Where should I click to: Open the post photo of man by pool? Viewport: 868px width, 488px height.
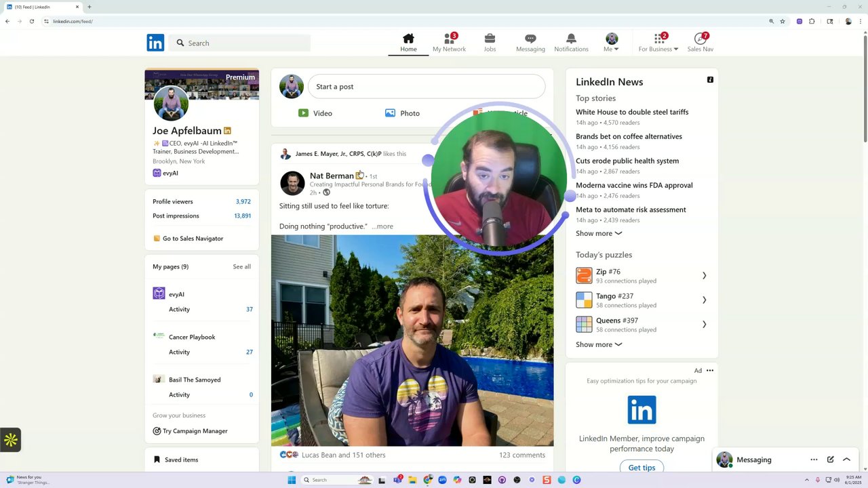coord(412,340)
